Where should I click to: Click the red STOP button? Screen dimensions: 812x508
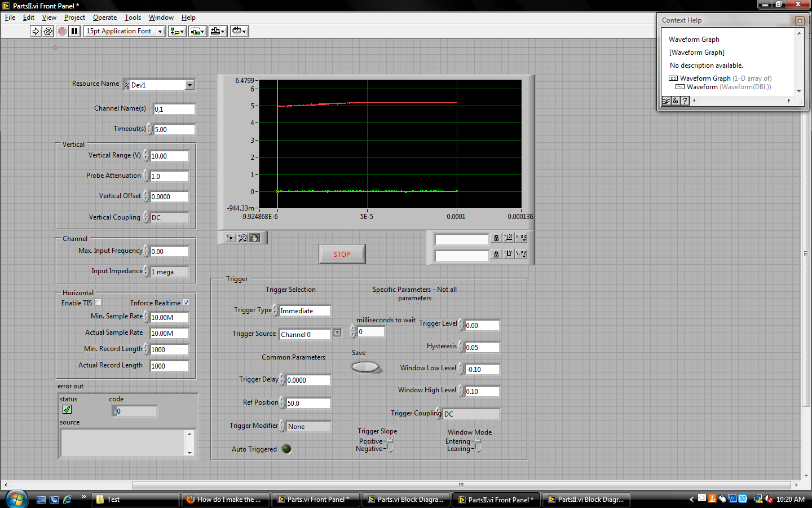tap(342, 254)
